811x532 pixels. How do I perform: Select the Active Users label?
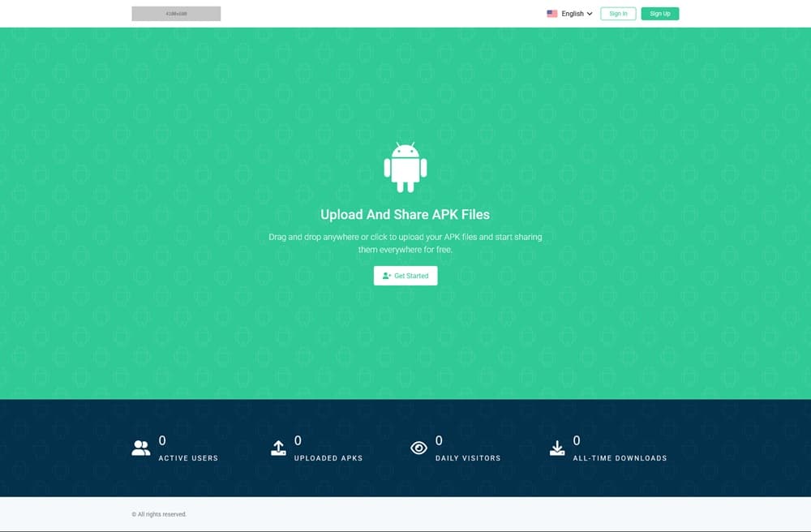point(188,458)
